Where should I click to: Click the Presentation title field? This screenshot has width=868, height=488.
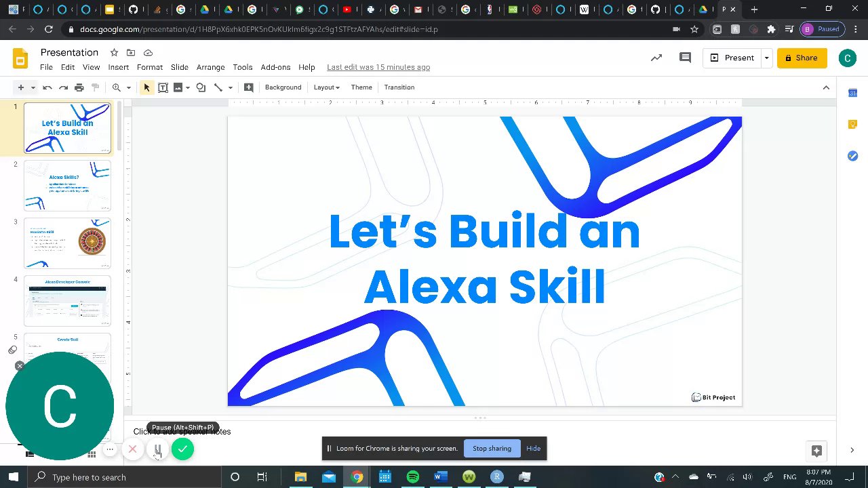point(69,52)
